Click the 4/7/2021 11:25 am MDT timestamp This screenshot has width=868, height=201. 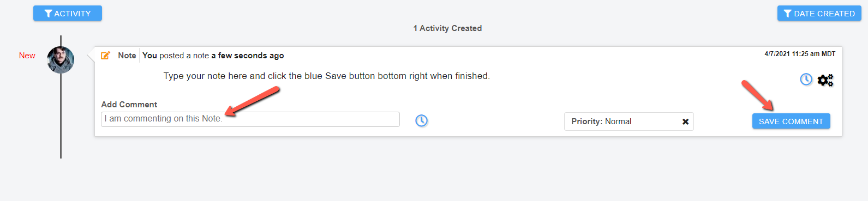[800, 54]
